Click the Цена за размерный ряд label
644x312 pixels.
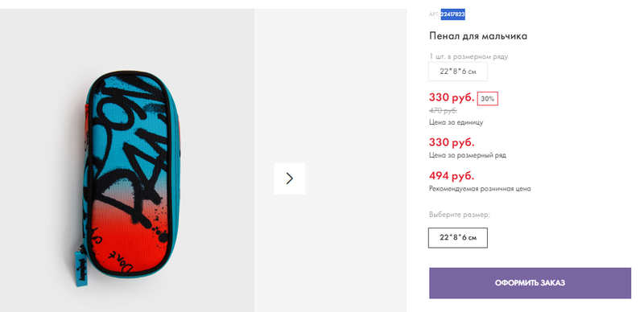click(468, 155)
